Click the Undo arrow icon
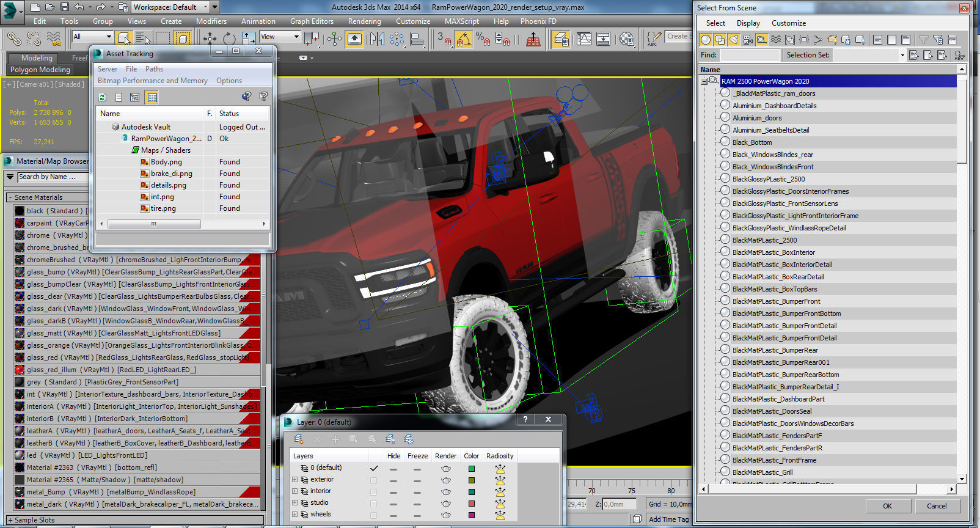This screenshot has height=528, width=980. coord(79,7)
